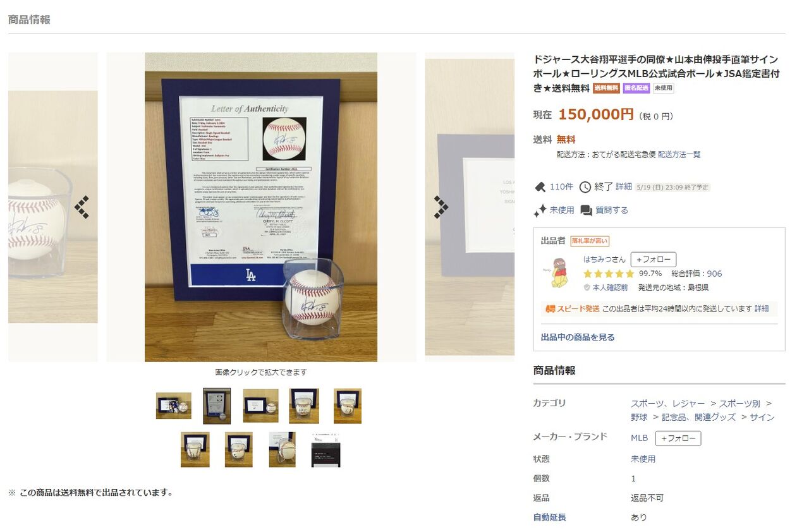
Task: Open 出品中の商品を見る link
Action: tap(578, 337)
